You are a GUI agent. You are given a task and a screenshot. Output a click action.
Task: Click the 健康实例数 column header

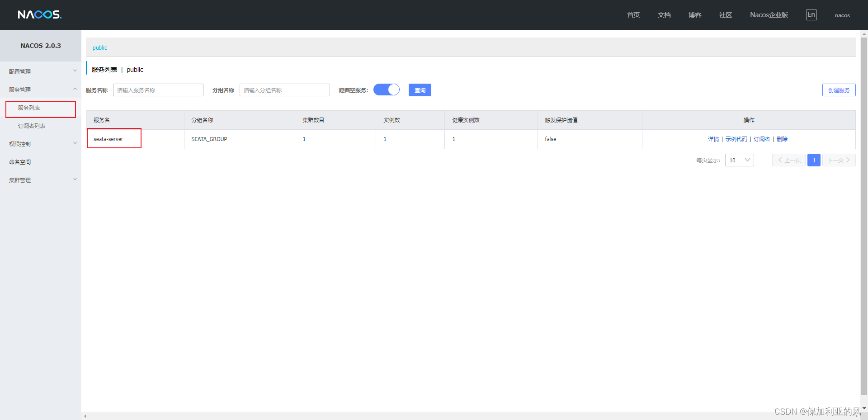pos(491,120)
